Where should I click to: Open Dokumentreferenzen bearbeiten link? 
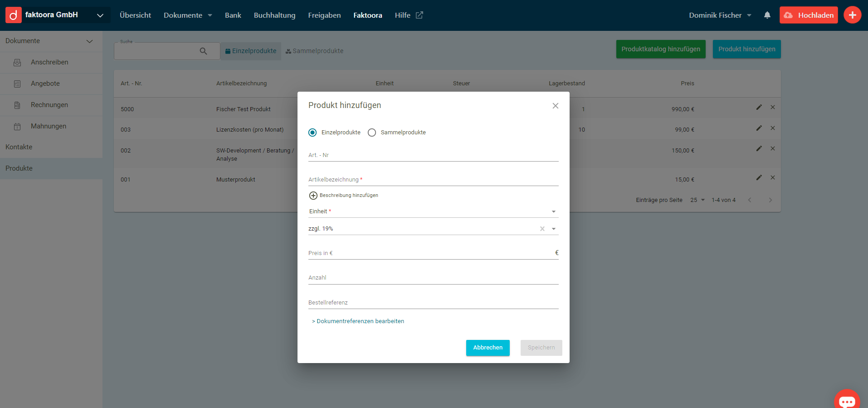[x=358, y=321]
